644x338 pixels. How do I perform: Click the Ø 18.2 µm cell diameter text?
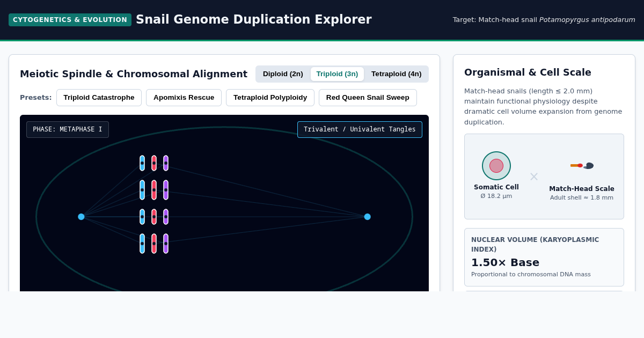click(496, 196)
